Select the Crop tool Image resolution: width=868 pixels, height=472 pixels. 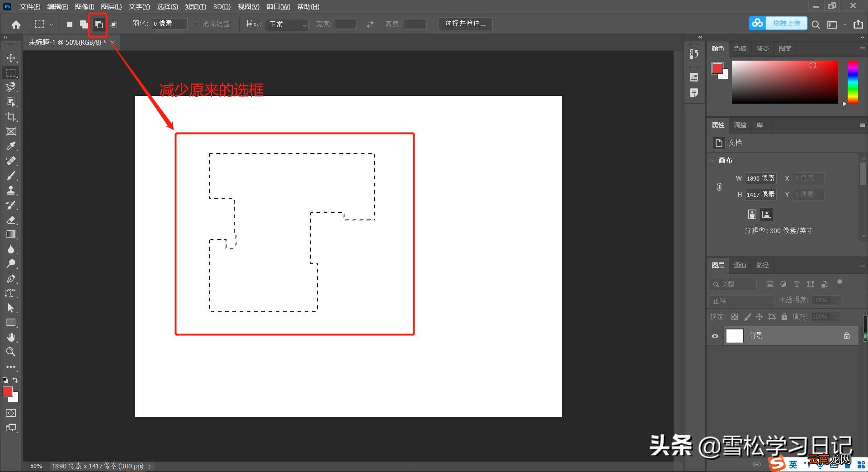tap(11, 117)
